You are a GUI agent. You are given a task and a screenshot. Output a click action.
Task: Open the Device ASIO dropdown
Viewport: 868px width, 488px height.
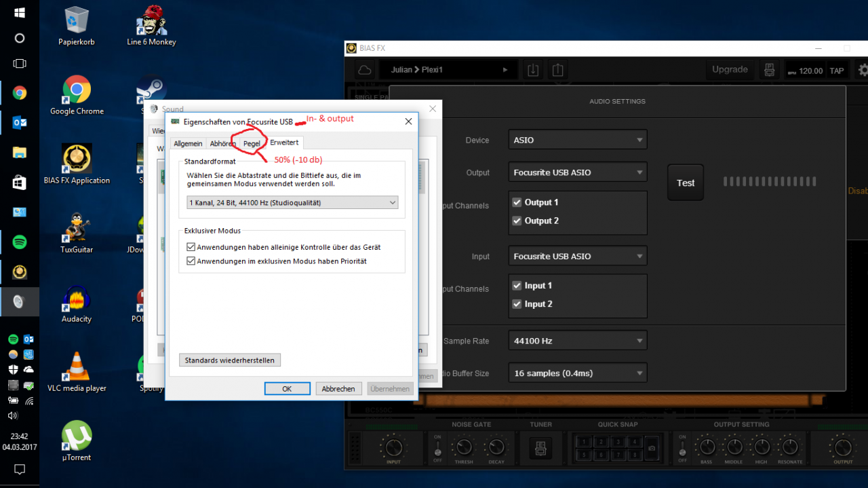(x=578, y=140)
